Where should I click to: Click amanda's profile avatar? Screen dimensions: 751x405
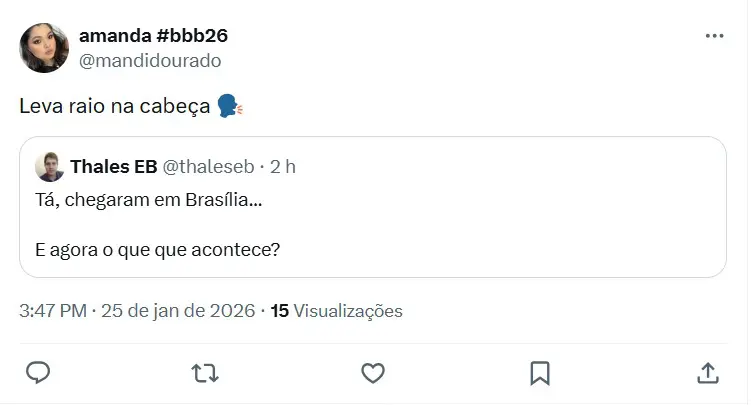point(44,48)
